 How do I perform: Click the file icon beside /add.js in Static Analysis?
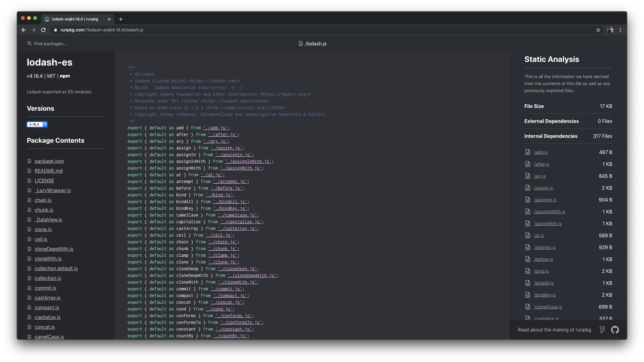click(x=528, y=152)
